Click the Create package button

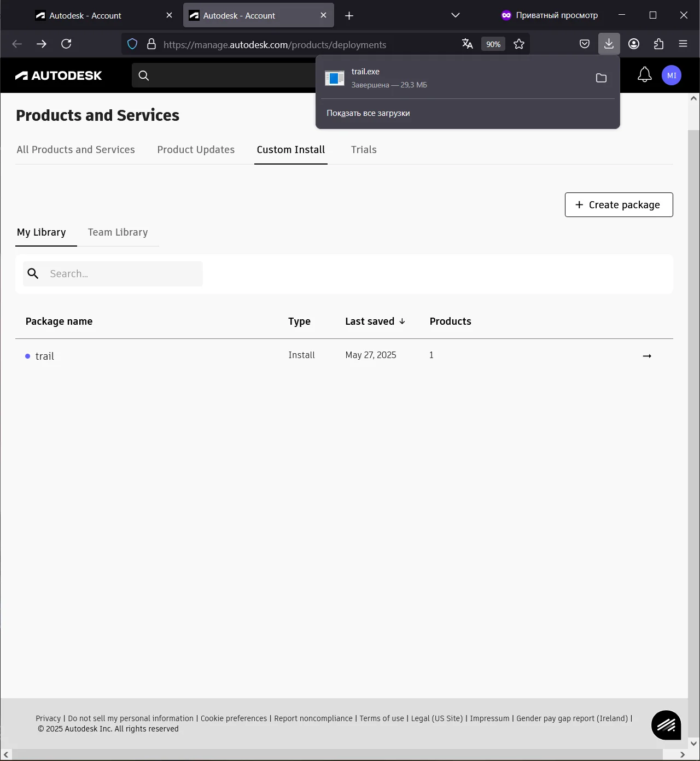(619, 205)
